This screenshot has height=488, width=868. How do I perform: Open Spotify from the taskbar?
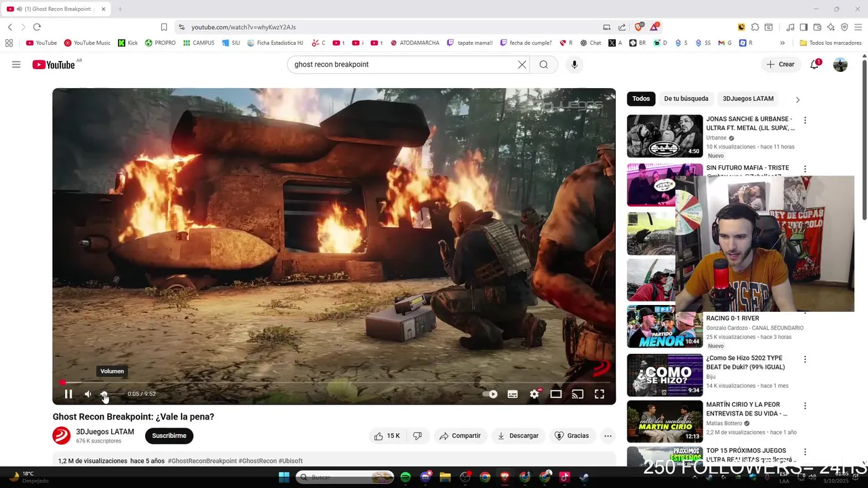(x=406, y=477)
